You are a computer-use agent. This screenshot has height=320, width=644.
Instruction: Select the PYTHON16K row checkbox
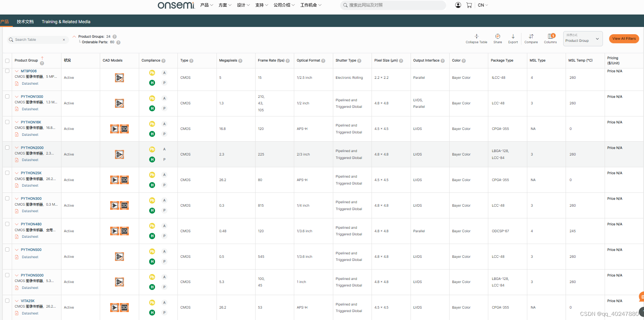(x=7, y=122)
